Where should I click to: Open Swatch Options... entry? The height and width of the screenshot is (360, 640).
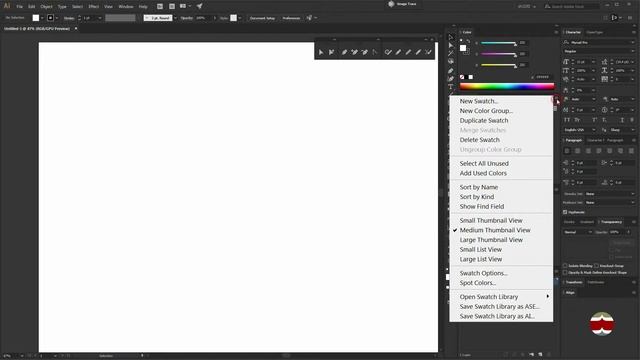501,273
